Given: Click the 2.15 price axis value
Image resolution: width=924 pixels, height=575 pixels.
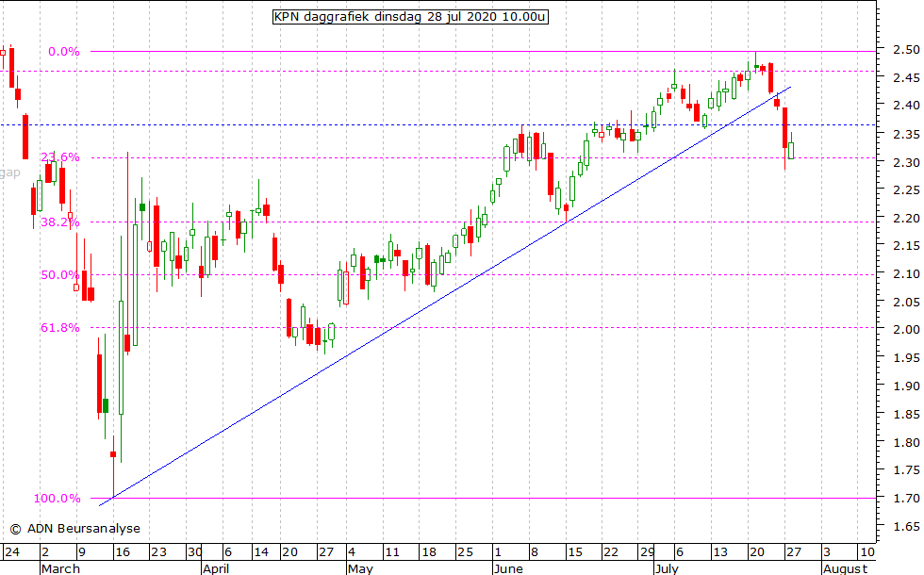Looking at the screenshot, I should click(906, 246).
